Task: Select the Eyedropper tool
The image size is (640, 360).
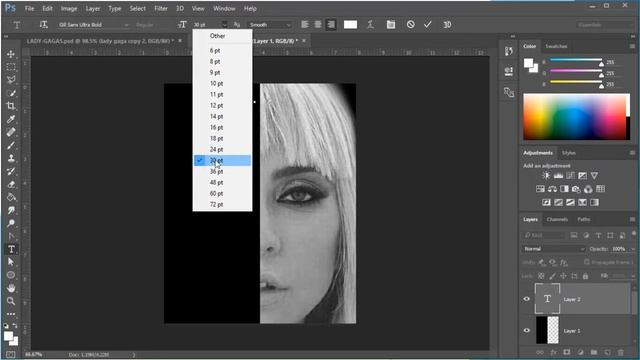Action: click(x=11, y=119)
